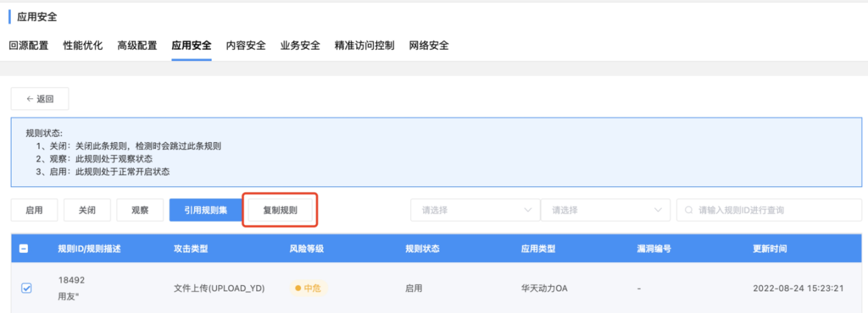The height and width of the screenshot is (313, 868).
Task: Click the 应用安全 page heading
Action: [x=37, y=17]
